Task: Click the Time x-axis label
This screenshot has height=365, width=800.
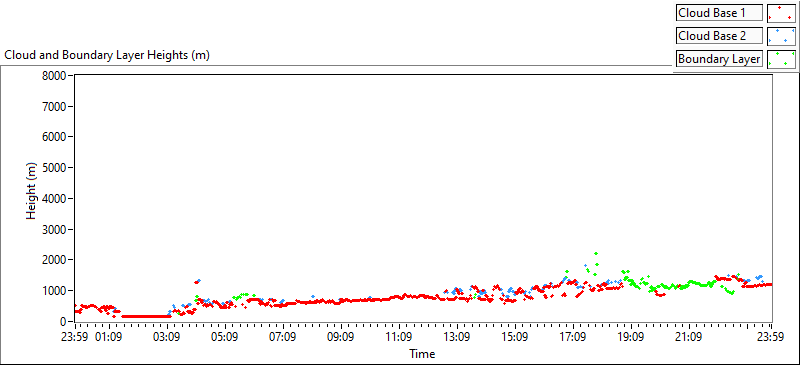Action: click(x=422, y=354)
